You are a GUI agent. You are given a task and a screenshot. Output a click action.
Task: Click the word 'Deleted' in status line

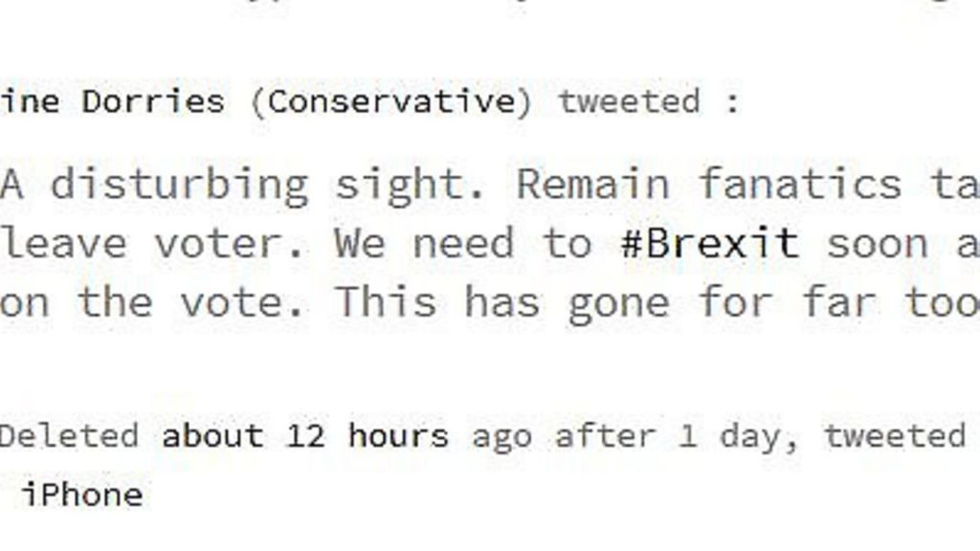click(69, 435)
